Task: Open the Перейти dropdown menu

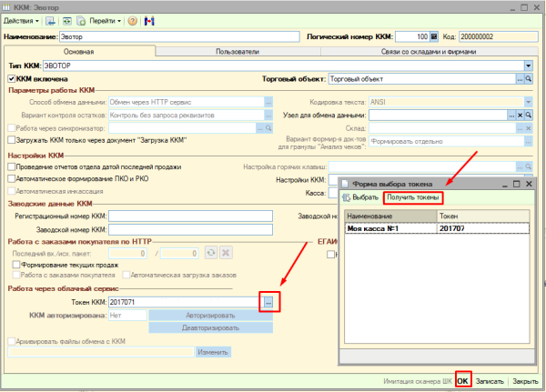Action: [x=103, y=20]
